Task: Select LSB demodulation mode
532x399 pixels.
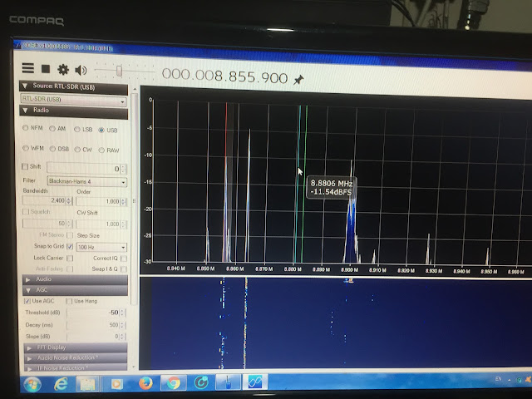Action: (83, 130)
